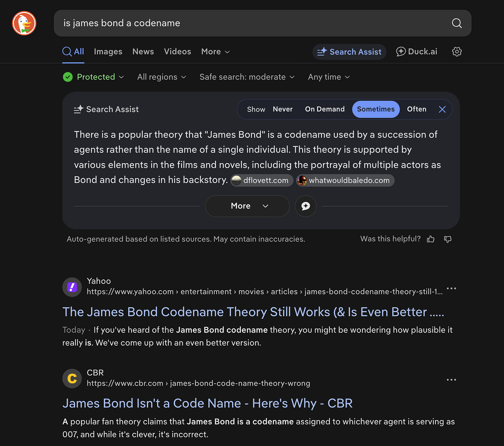Open 'James Bond Isn't a Code Name' result

click(x=207, y=403)
